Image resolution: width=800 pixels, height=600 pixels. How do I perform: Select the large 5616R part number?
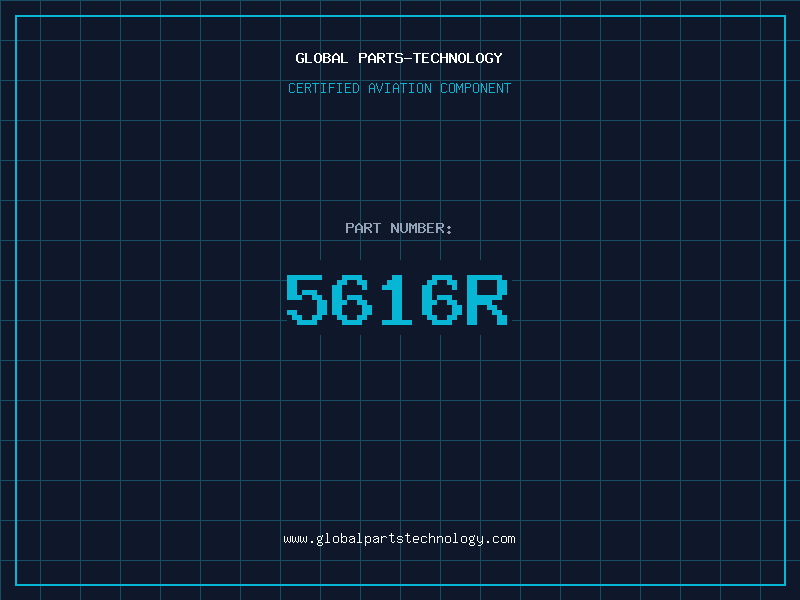[x=399, y=300]
